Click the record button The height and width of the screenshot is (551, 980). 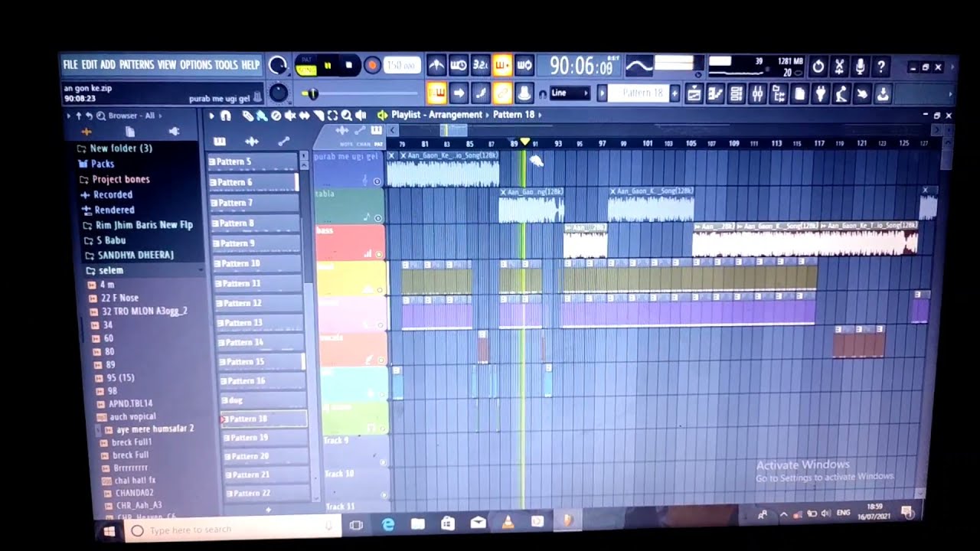pyautogui.click(x=372, y=66)
